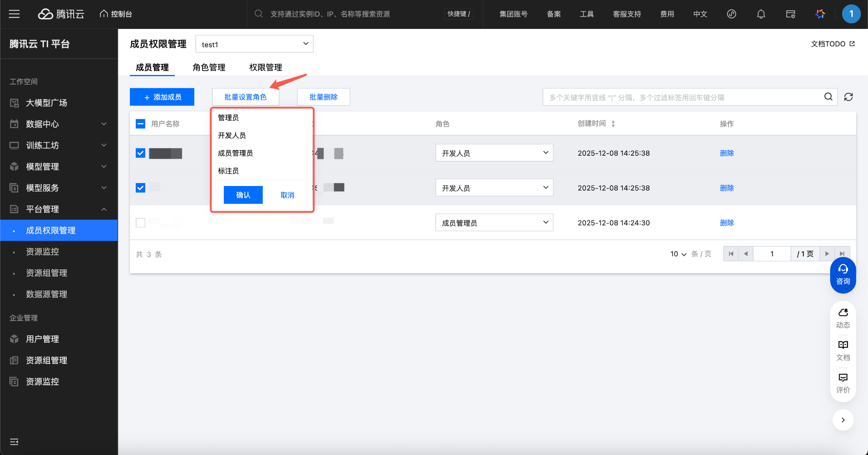Image resolution: width=868 pixels, height=455 pixels.
Task: Open the 动态 cloud icon panel
Action: [843, 318]
